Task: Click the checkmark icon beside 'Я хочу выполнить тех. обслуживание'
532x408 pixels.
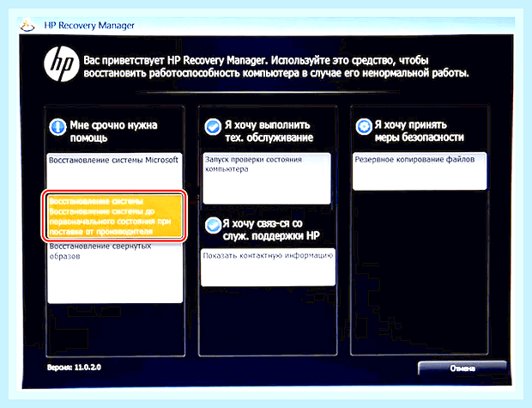Action: click(213, 127)
